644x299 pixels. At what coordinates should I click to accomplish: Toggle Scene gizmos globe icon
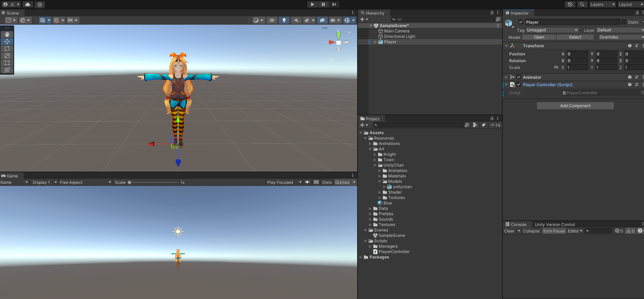pyautogui.click(x=347, y=20)
